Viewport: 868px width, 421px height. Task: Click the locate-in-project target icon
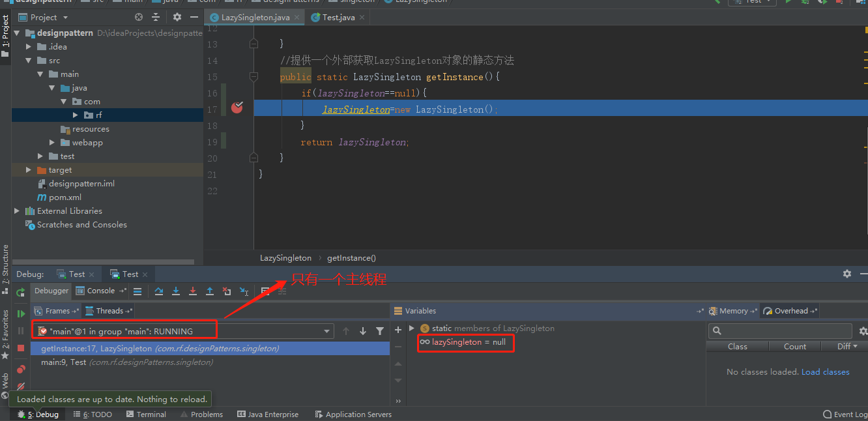coord(139,18)
